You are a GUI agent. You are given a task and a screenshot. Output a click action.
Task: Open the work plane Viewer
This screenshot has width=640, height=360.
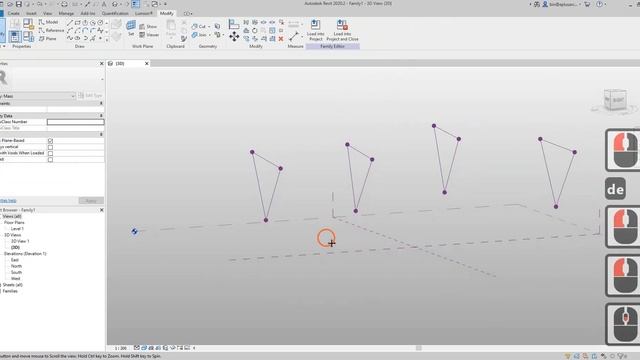click(x=149, y=35)
